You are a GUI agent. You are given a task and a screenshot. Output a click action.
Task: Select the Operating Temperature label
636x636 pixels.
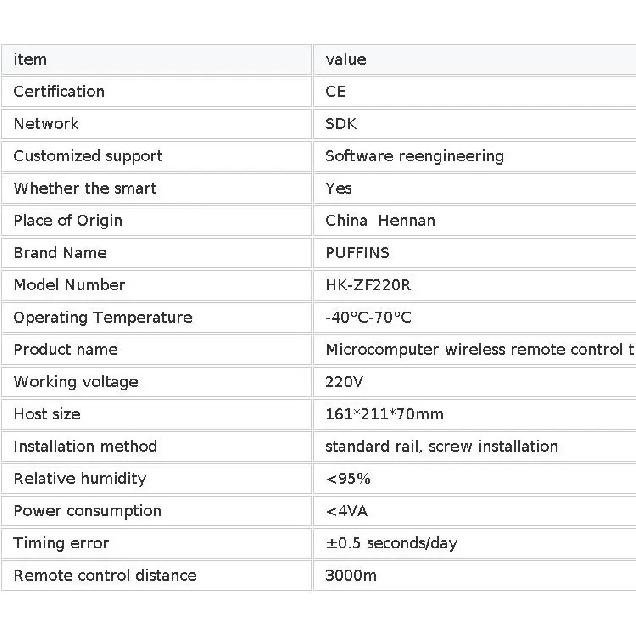point(103,318)
